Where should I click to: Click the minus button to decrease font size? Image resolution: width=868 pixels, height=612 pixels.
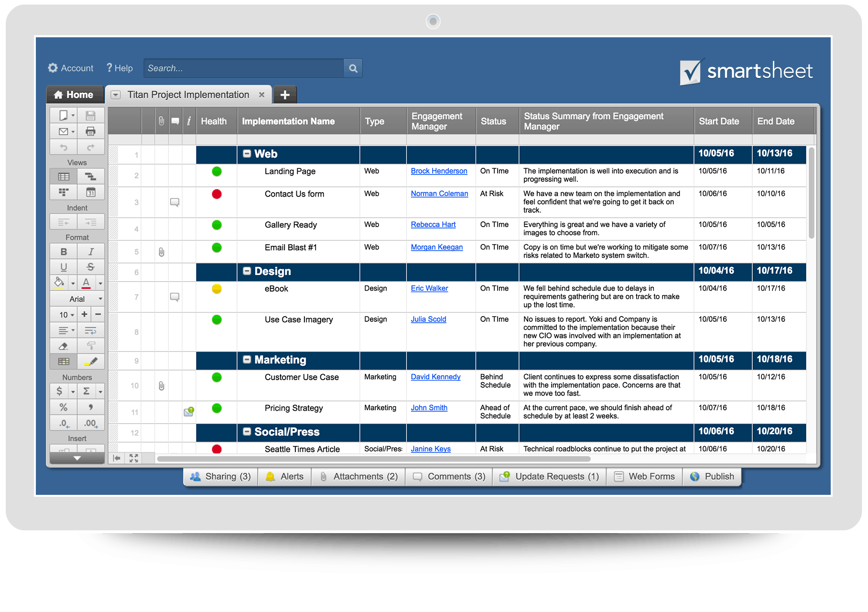[x=98, y=315]
